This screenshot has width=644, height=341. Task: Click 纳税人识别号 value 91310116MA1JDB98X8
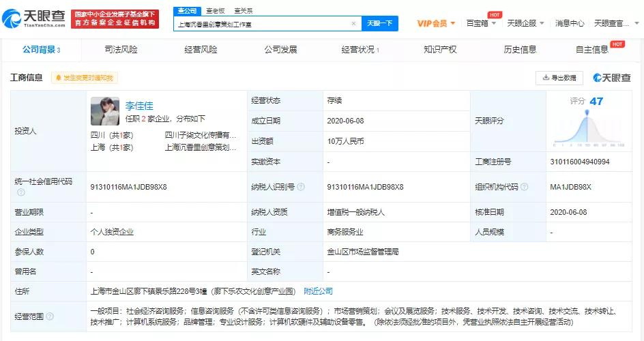[x=365, y=187]
